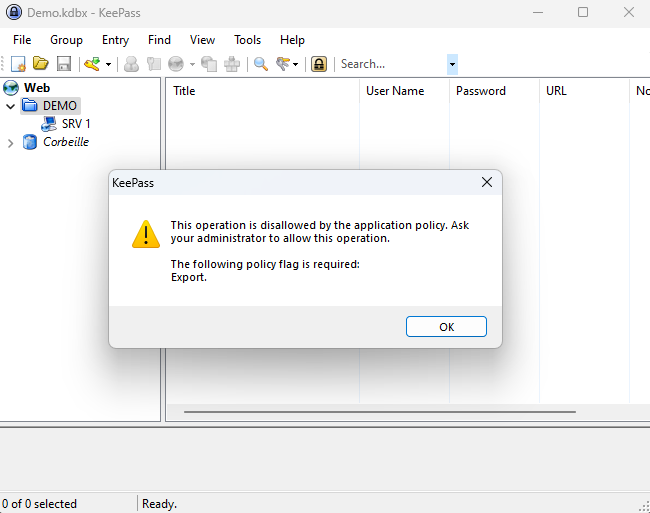Click the Add Entry key icon
The width and height of the screenshot is (650, 513).
[x=92, y=64]
